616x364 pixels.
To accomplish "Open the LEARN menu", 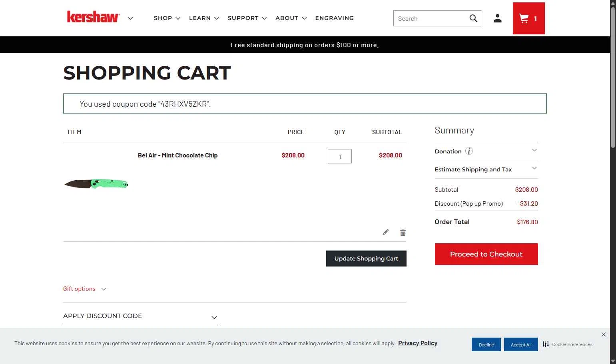I will (x=204, y=18).
